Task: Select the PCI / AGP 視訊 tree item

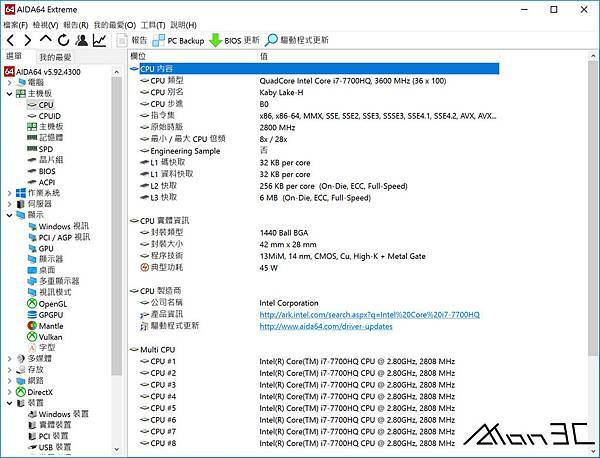Action: coord(59,237)
